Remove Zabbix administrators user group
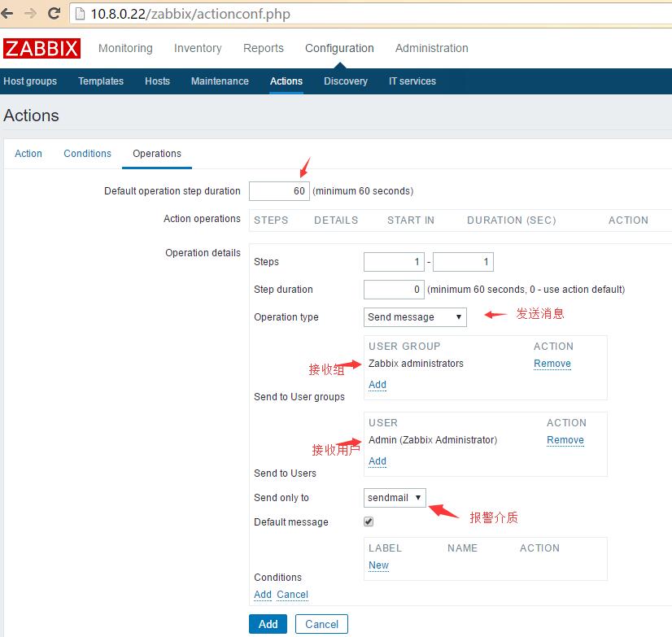672x637 pixels. point(552,364)
